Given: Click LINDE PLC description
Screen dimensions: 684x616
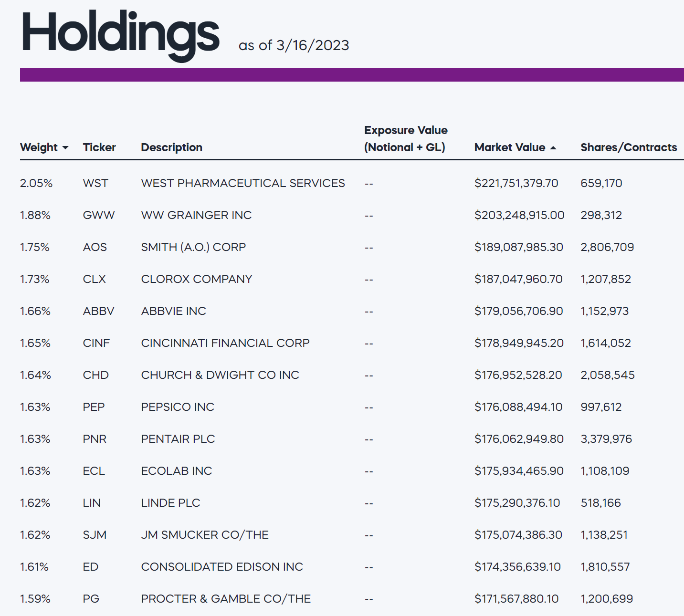Looking at the screenshot, I should 171,503.
